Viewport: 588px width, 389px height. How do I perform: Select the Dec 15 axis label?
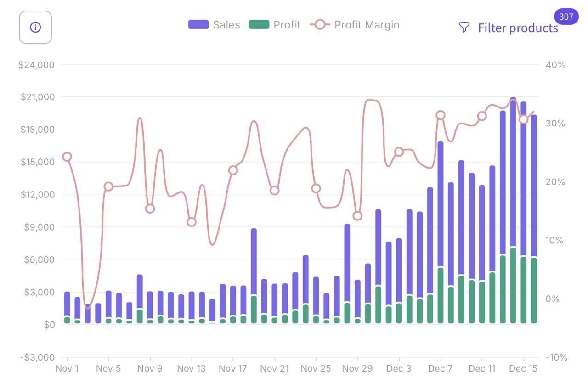523,368
